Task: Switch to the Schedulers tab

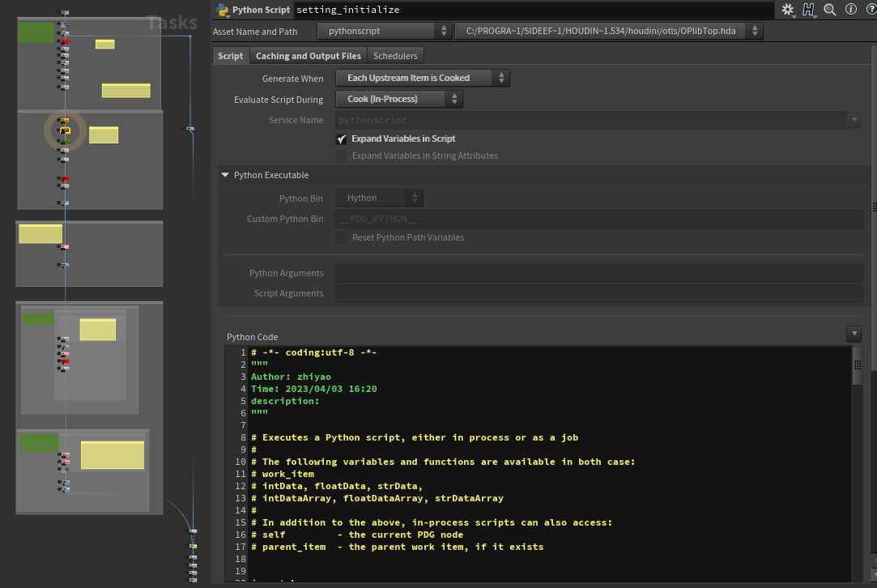Action: (395, 56)
